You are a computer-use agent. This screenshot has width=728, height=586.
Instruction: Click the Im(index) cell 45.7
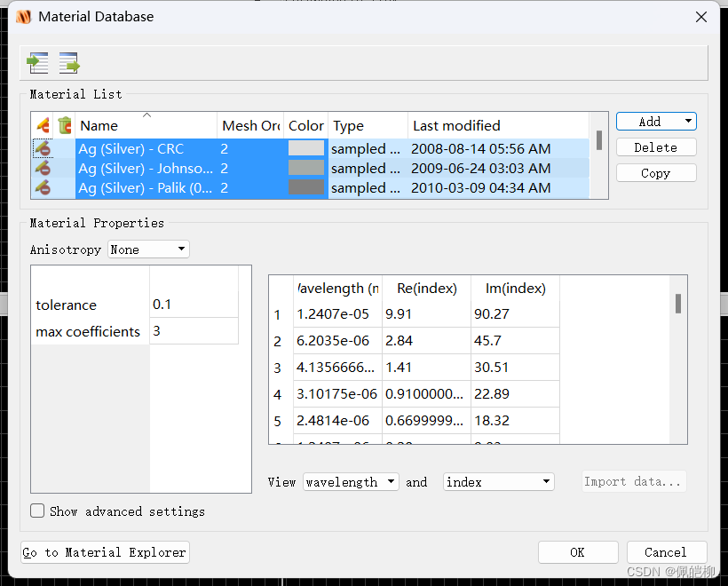[515, 341]
